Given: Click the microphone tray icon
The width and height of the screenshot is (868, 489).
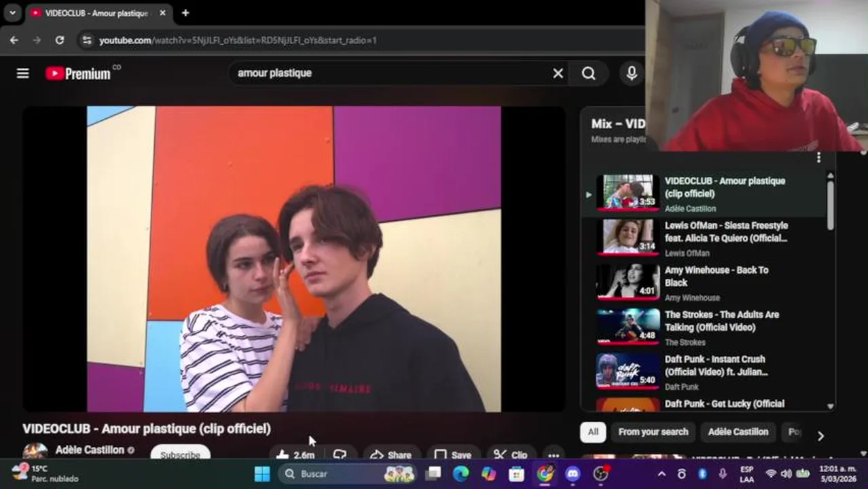Looking at the screenshot, I should click(723, 474).
